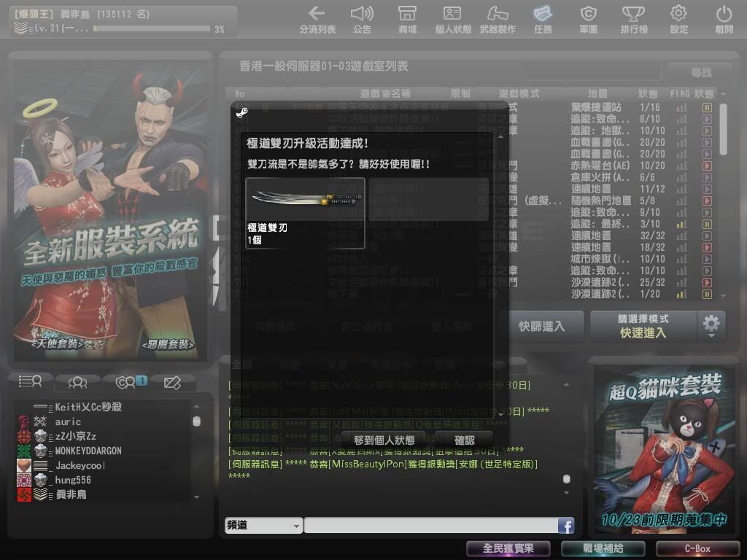Open the 公告 announcement megaphone icon

[362, 14]
